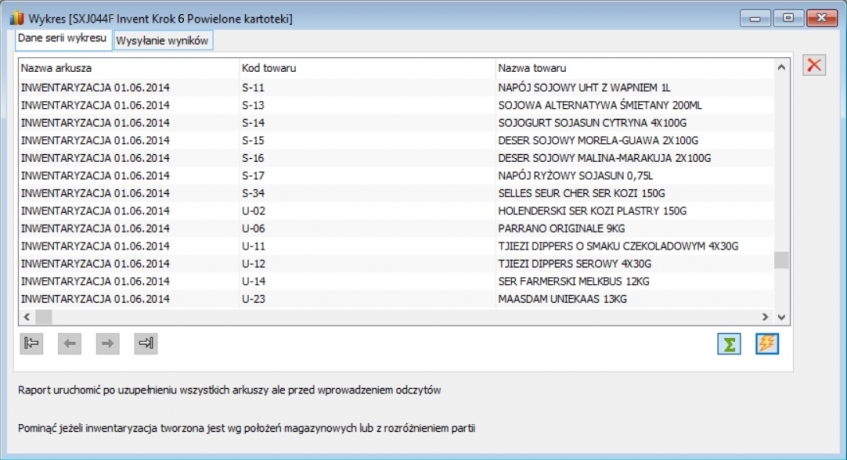Open the Wysyłanie wyników tab
This screenshot has height=460, width=847.
click(163, 41)
